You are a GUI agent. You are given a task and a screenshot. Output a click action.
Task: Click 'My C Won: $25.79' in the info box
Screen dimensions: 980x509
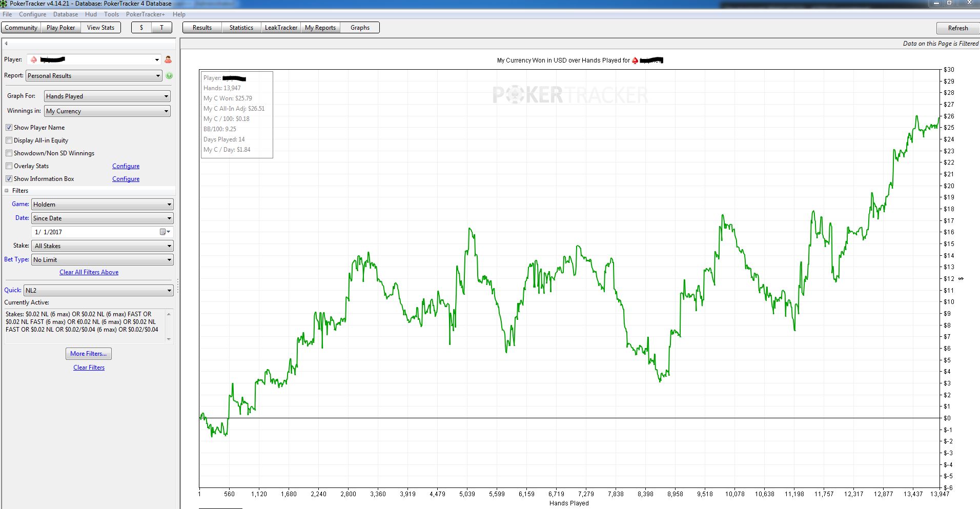(x=228, y=98)
